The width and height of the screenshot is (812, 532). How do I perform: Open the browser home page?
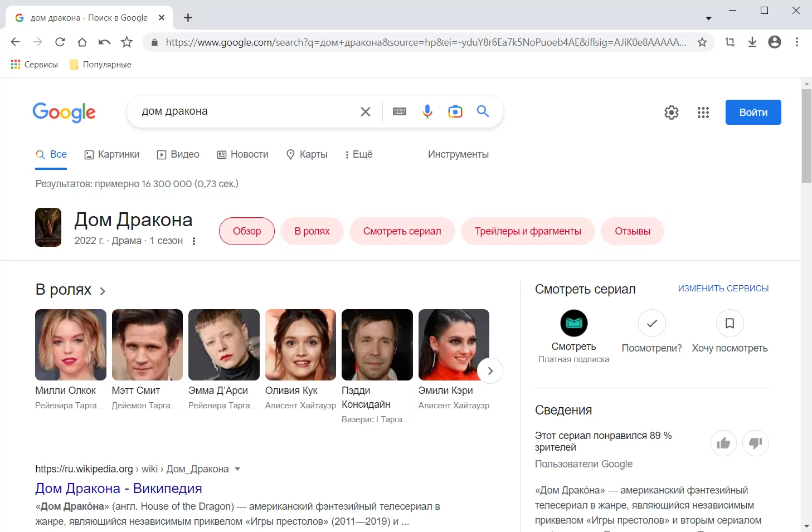[82, 42]
